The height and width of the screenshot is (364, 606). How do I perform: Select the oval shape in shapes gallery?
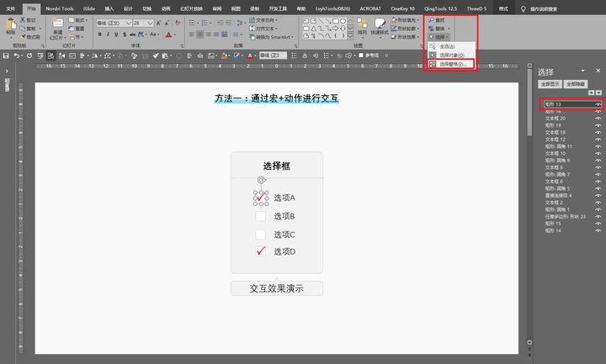tap(343, 21)
